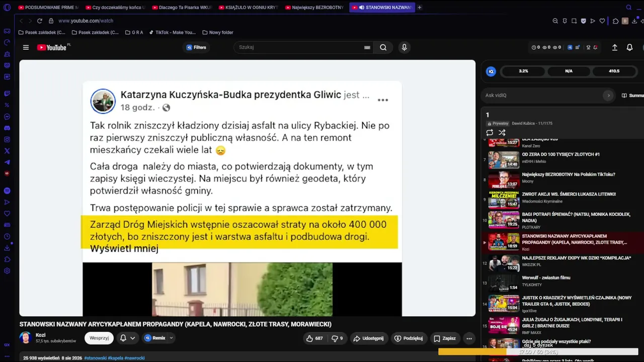Submit the Ask vidIQ question arrow
This screenshot has height=362, width=644.
coord(608,96)
